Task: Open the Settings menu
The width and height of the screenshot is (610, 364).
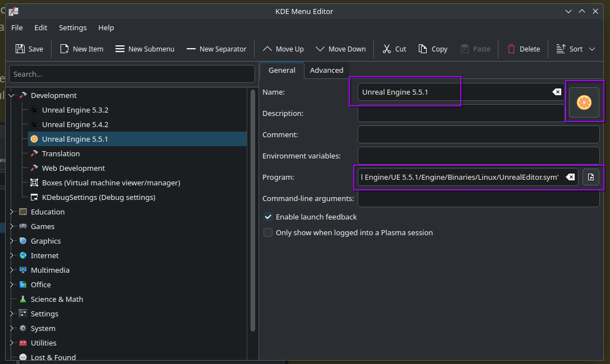Action: [x=72, y=27]
